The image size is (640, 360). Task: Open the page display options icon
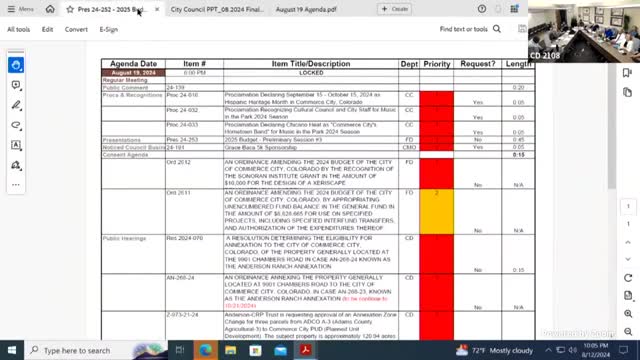point(628,296)
